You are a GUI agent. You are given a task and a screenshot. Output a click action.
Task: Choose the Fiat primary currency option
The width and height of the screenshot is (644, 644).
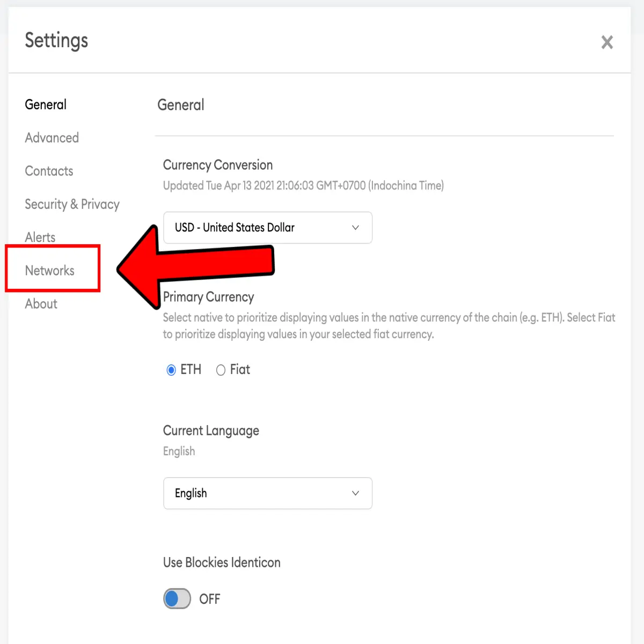[x=221, y=370]
